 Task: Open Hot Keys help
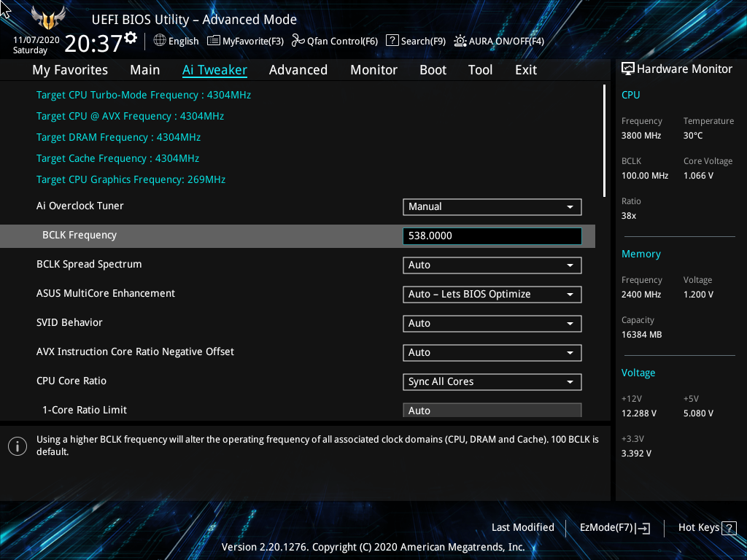[707, 528]
